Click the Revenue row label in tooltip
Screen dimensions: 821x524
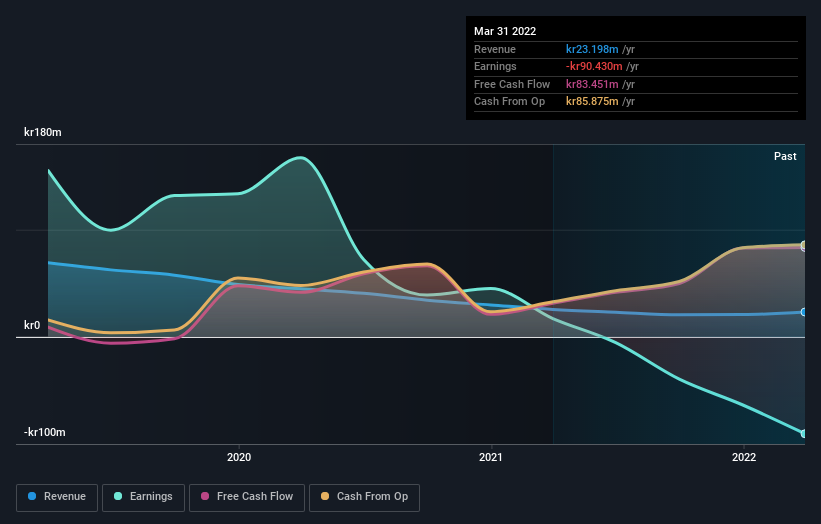(x=495, y=49)
